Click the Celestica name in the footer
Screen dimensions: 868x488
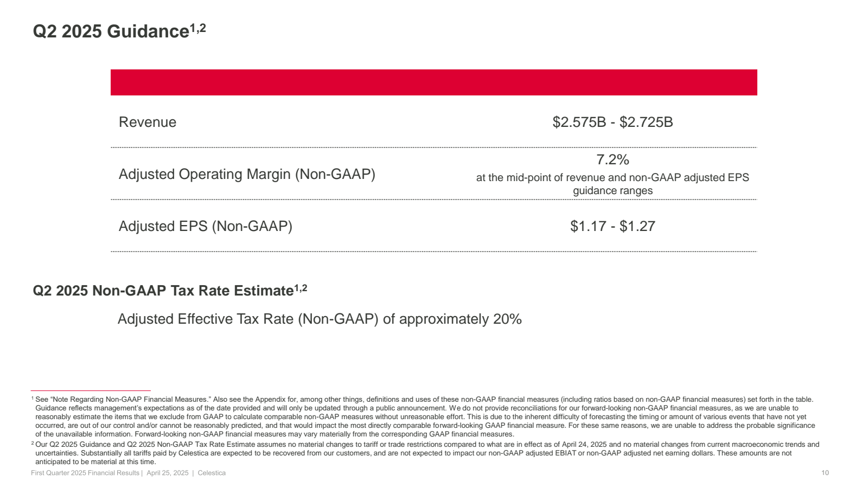(212, 473)
